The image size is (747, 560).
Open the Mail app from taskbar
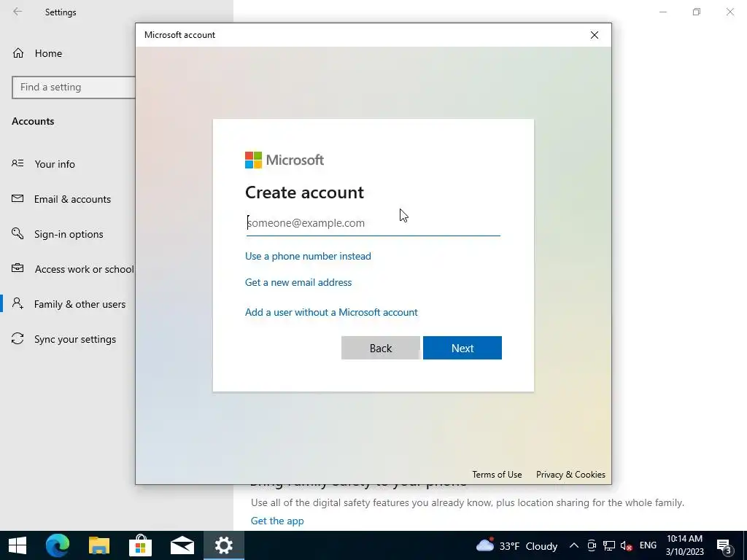coord(182,545)
